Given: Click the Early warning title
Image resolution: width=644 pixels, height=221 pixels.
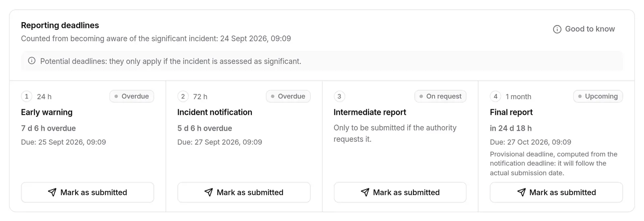Looking at the screenshot, I should click(x=47, y=113).
